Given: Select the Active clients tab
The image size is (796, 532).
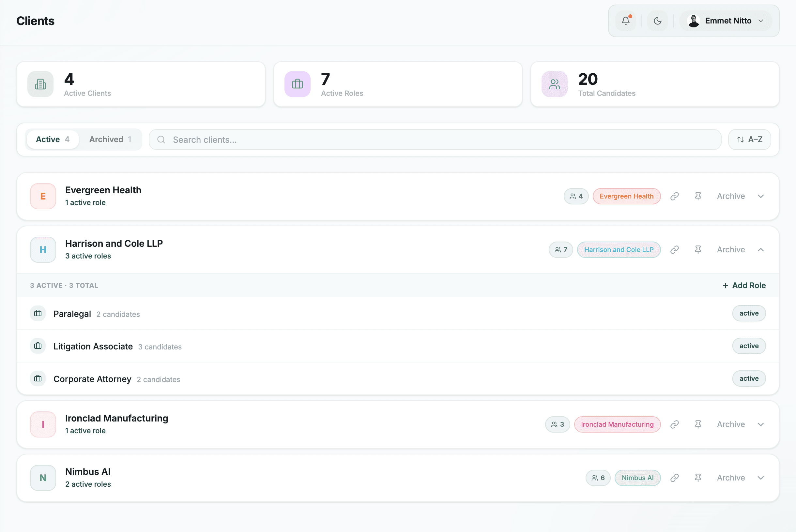Looking at the screenshot, I should coord(53,139).
